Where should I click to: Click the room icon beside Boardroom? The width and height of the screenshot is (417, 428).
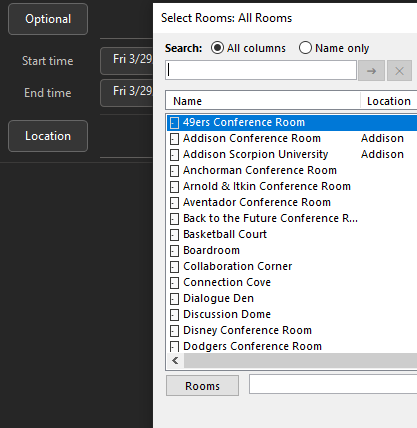click(174, 251)
